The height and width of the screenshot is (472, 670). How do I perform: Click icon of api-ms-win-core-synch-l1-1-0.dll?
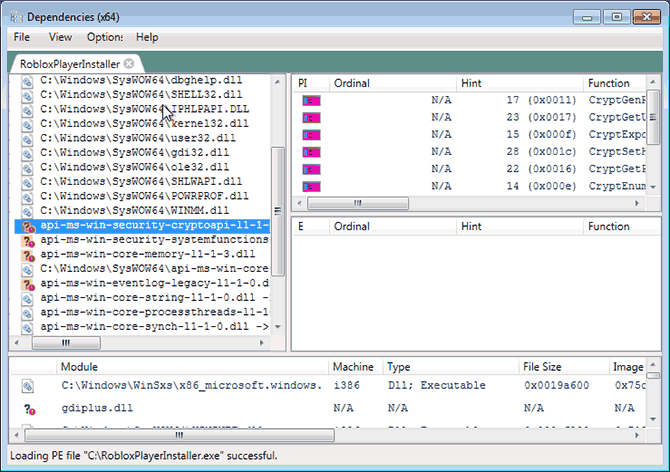27,328
